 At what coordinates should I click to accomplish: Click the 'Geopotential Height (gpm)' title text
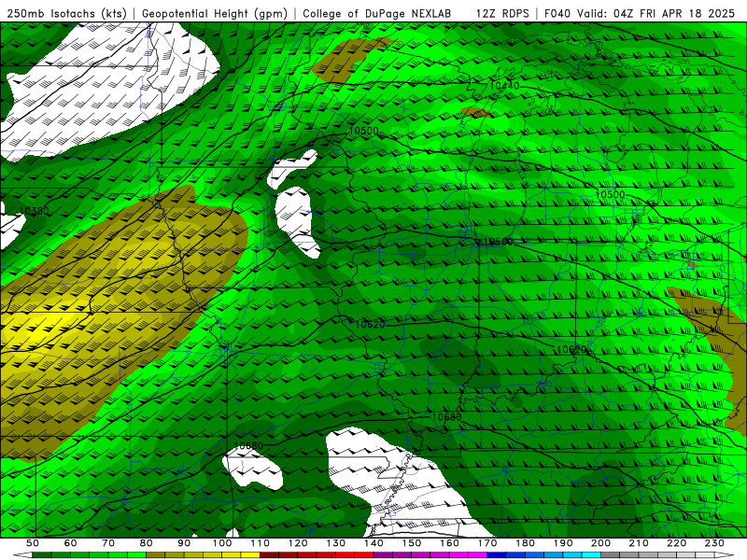pos(215,13)
